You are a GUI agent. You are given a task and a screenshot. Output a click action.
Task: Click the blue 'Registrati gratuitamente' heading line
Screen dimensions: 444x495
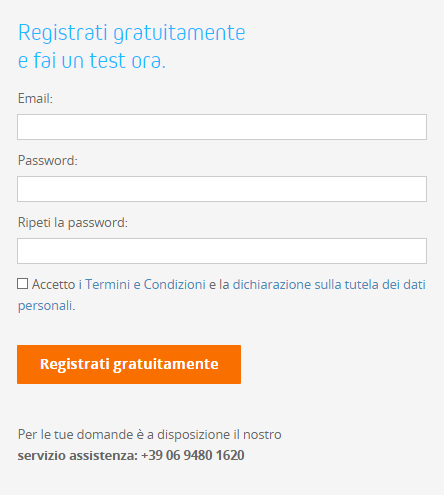(x=132, y=33)
